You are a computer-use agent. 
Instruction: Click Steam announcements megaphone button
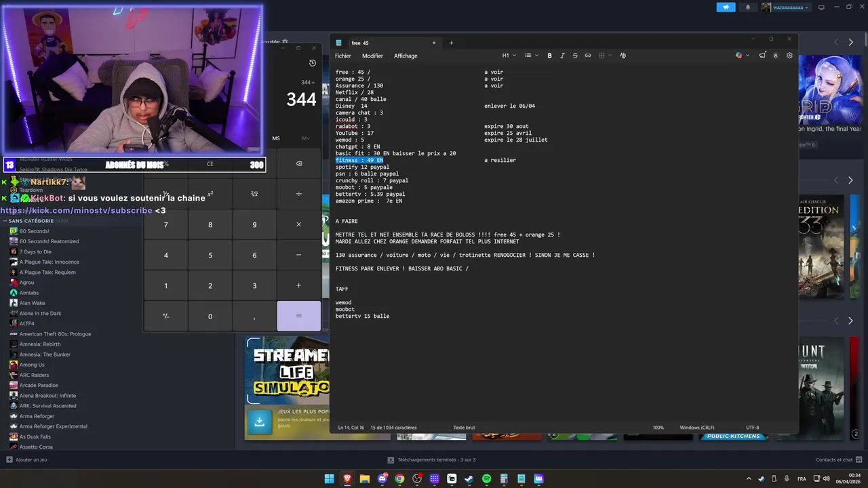click(726, 7)
